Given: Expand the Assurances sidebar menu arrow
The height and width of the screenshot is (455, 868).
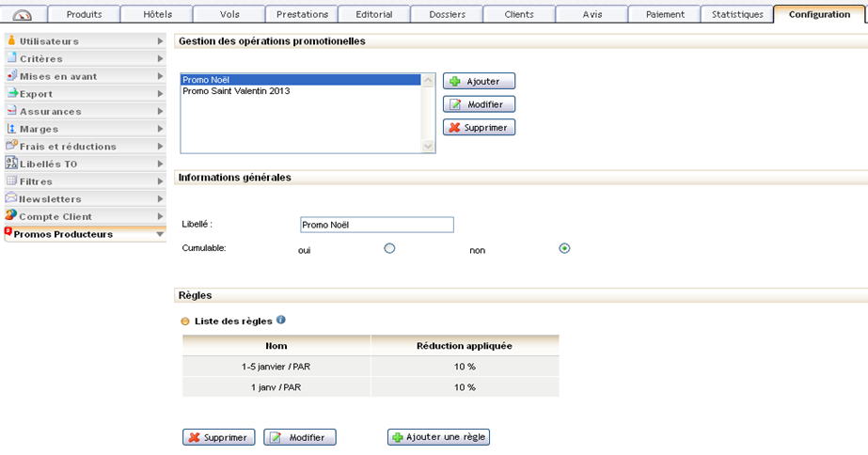Looking at the screenshot, I should coord(160,112).
